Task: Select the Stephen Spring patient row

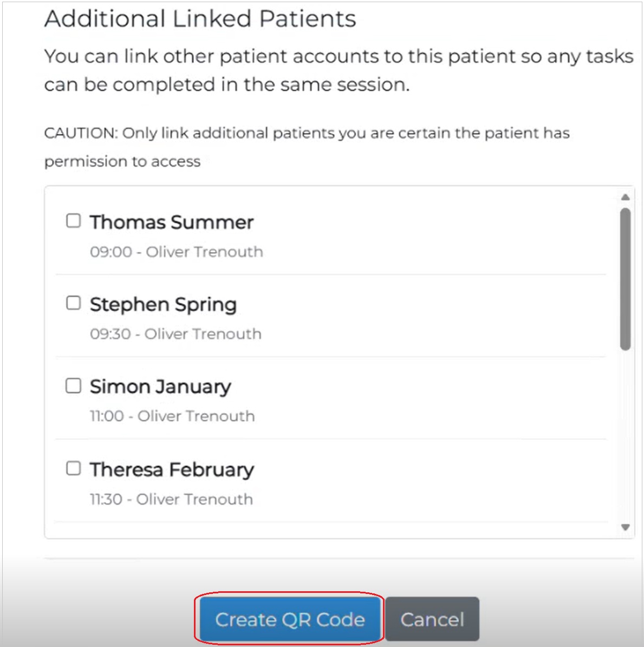Action: point(164,304)
